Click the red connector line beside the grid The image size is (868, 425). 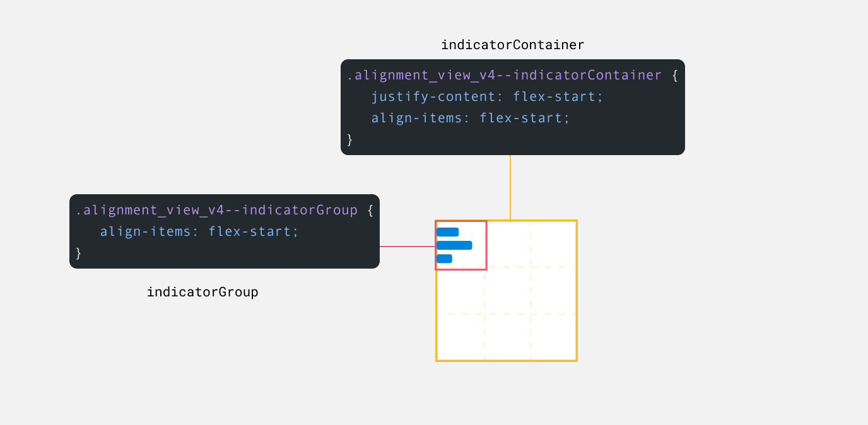[407, 247]
